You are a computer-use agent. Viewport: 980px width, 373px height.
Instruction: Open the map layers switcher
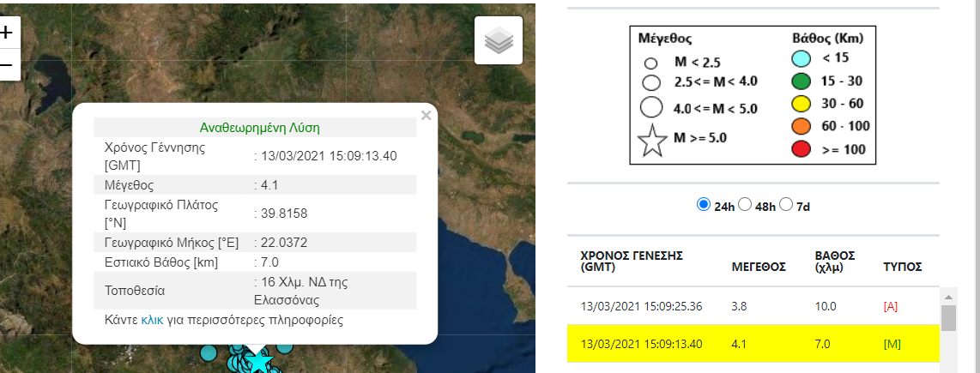click(x=499, y=40)
